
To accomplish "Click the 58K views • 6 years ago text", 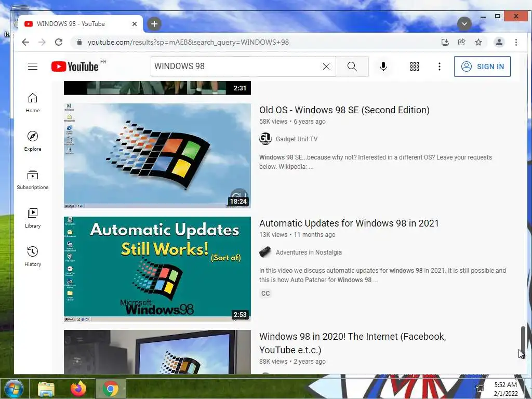I will tap(292, 122).
